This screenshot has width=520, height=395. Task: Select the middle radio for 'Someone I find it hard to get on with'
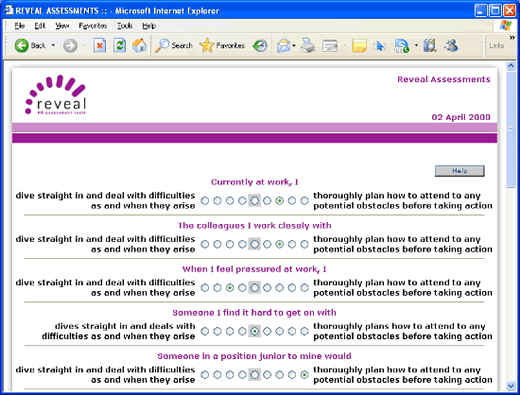click(254, 331)
